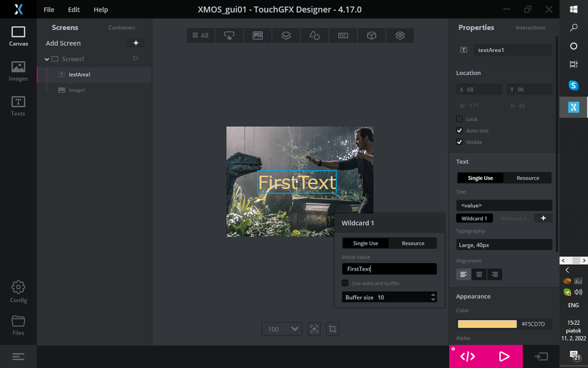Open the Images widget category
The height and width of the screenshot is (368, 588).
(257, 35)
